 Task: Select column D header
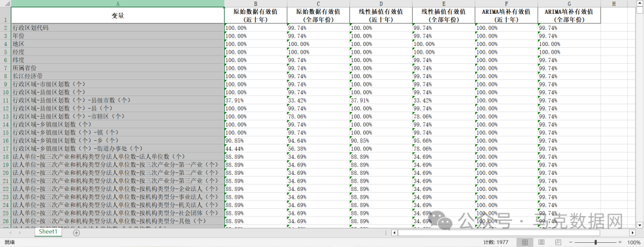pos(381,4)
